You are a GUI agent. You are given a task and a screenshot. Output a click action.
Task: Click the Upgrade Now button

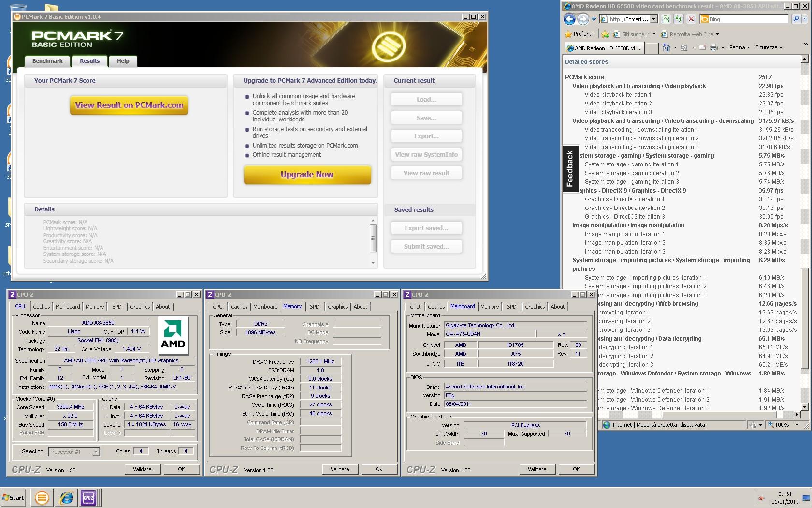coord(307,175)
